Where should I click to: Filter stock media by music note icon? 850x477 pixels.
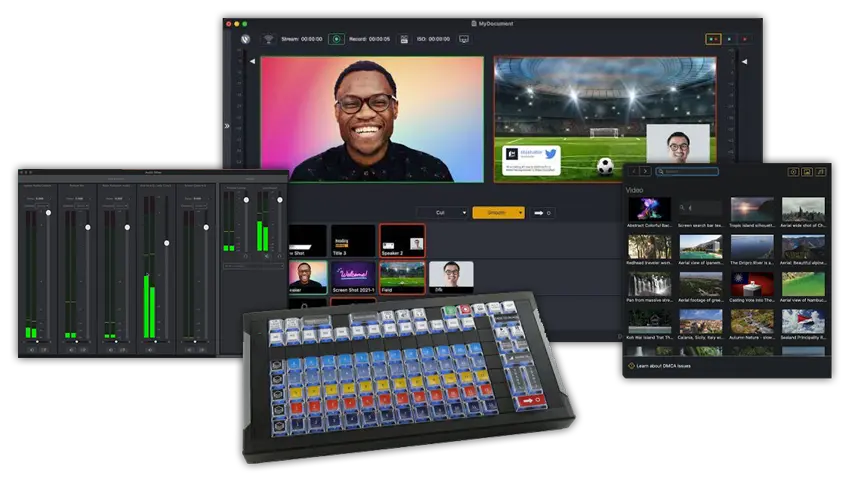point(820,172)
